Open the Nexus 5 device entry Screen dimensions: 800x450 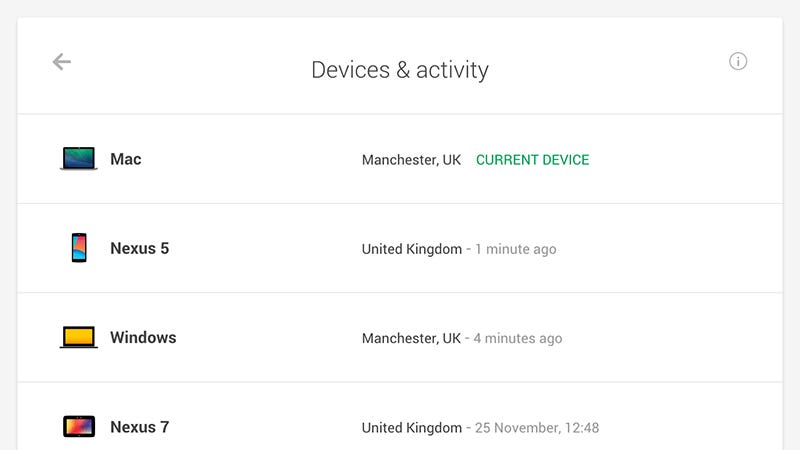pyautogui.click(x=400, y=248)
